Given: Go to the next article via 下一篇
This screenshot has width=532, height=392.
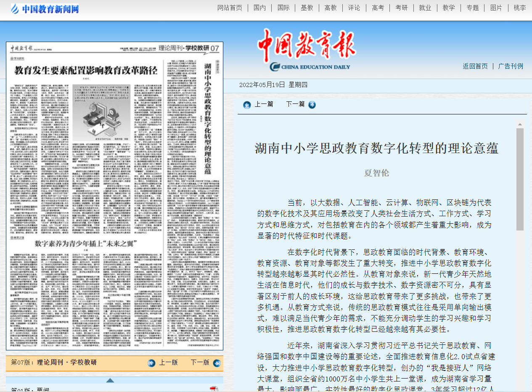Looking at the screenshot, I should 295,104.
